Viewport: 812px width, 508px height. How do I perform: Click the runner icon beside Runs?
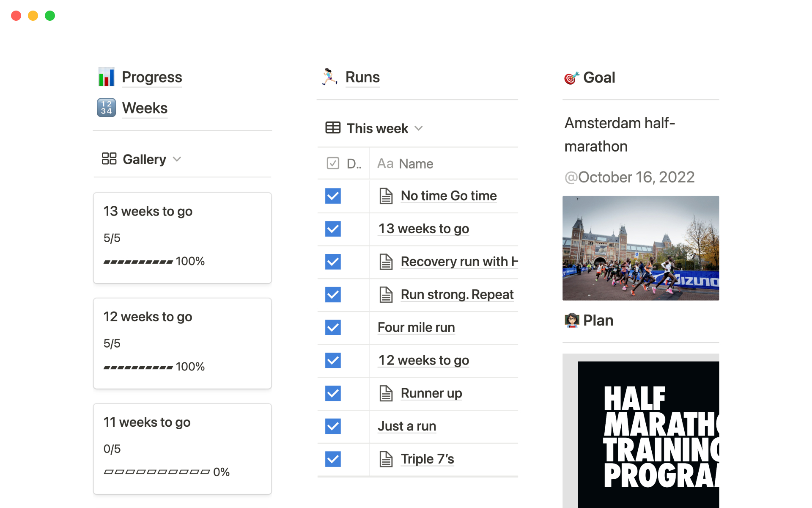[329, 77]
